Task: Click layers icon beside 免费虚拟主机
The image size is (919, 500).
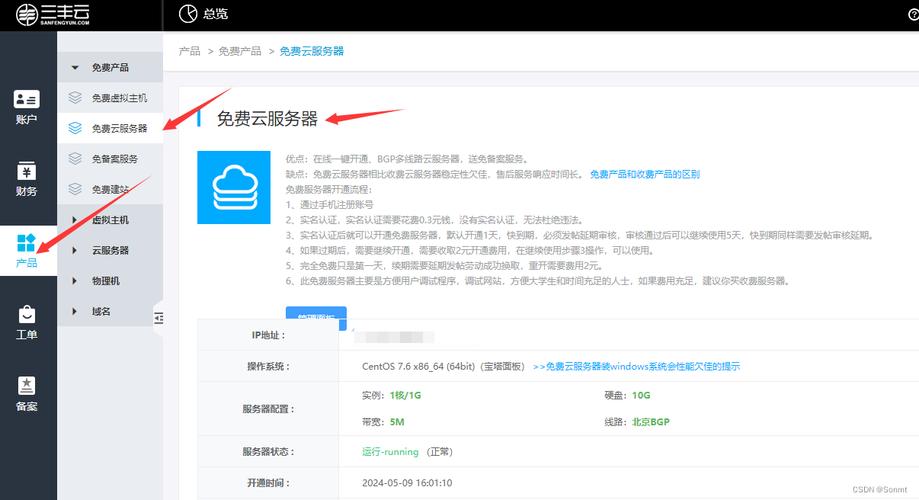Action: (x=75, y=97)
